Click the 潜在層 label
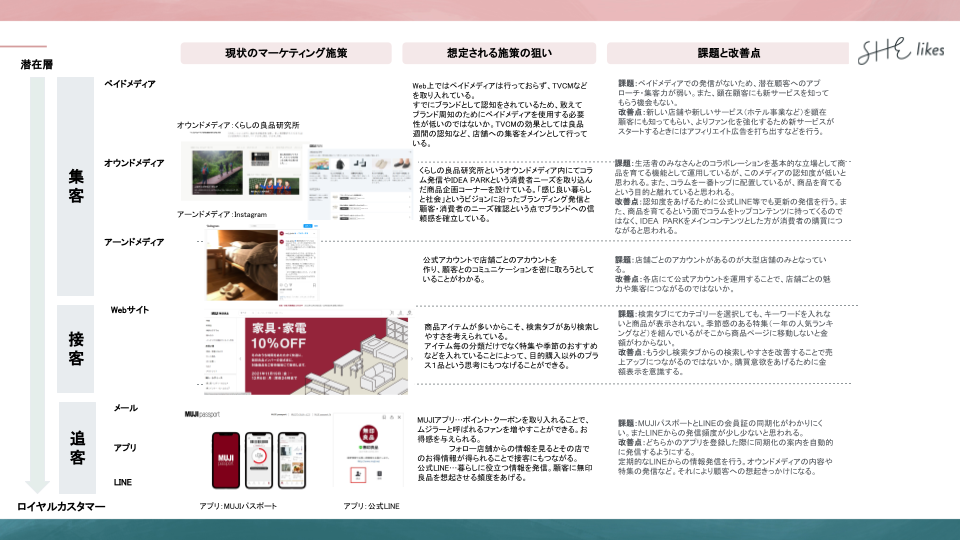960x540 pixels. (x=37, y=64)
